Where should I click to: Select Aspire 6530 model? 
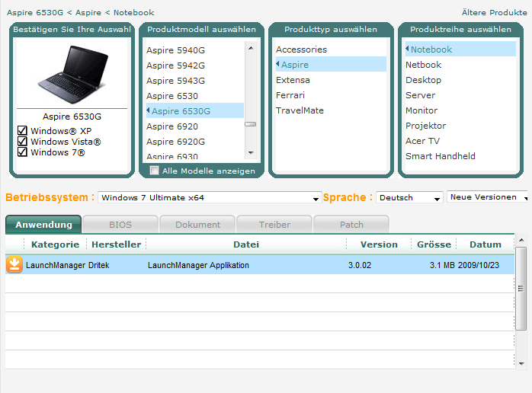[x=172, y=96]
